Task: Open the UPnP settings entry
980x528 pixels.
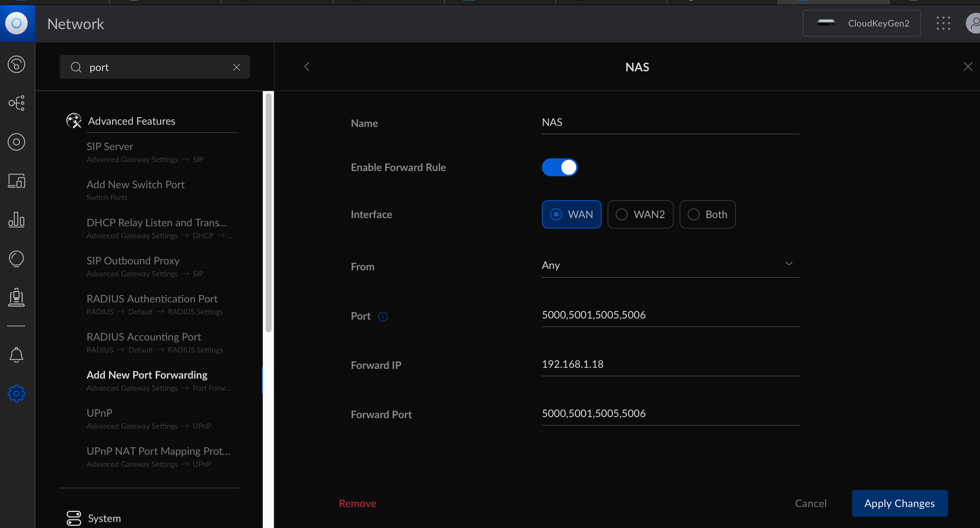Action: point(99,413)
